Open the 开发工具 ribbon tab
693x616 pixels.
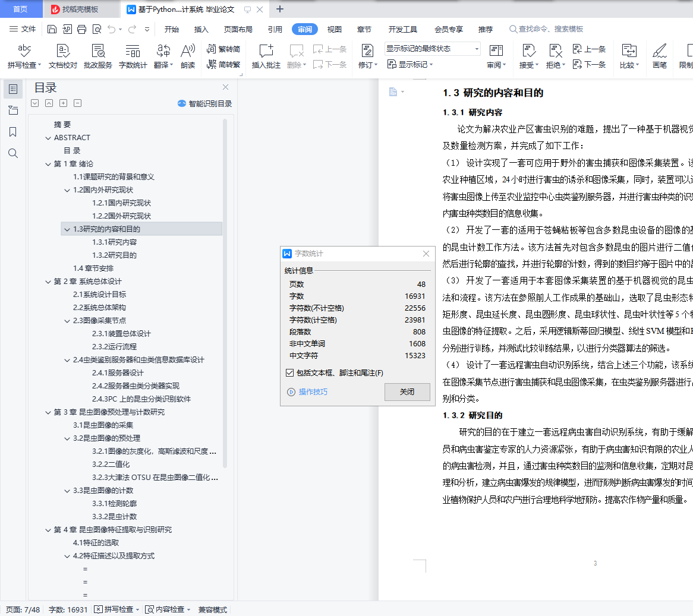402,29
